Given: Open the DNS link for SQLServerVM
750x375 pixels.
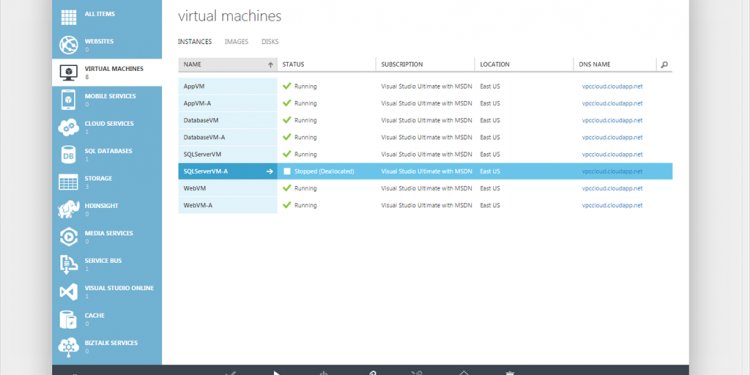Looking at the screenshot, I should click(612, 154).
